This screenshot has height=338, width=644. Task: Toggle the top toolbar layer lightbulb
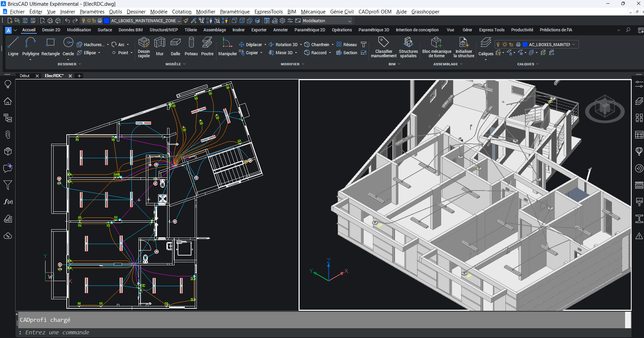(x=84, y=21)
